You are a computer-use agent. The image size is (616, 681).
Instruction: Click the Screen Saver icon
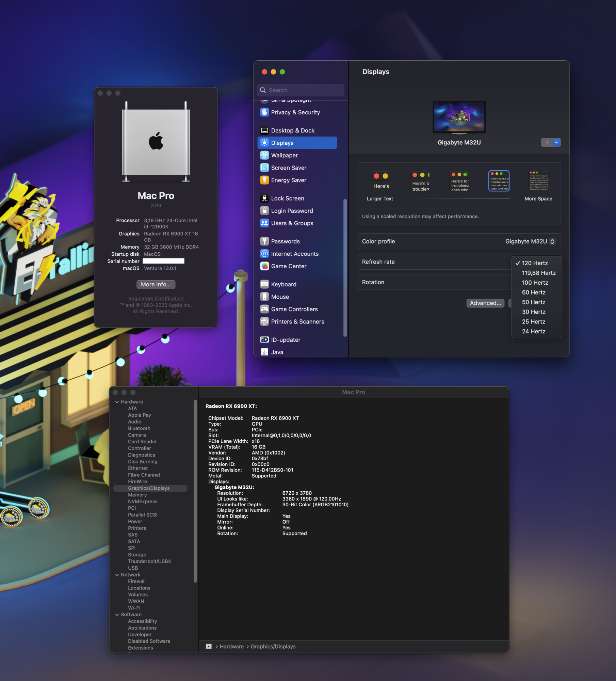(264, 168)
